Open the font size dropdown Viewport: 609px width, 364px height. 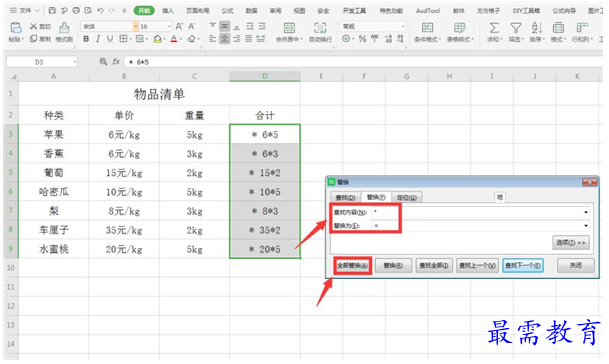click(169, 26)
